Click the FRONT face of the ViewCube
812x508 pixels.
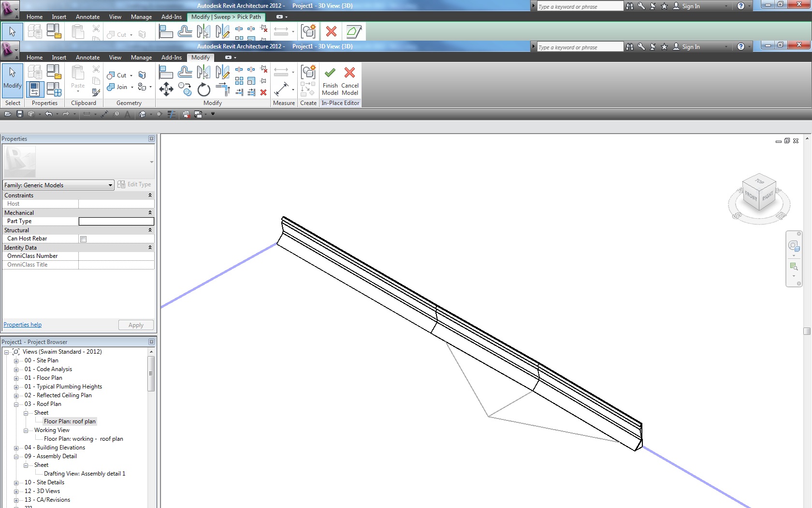pyautogui.click(x=750, y=196)
